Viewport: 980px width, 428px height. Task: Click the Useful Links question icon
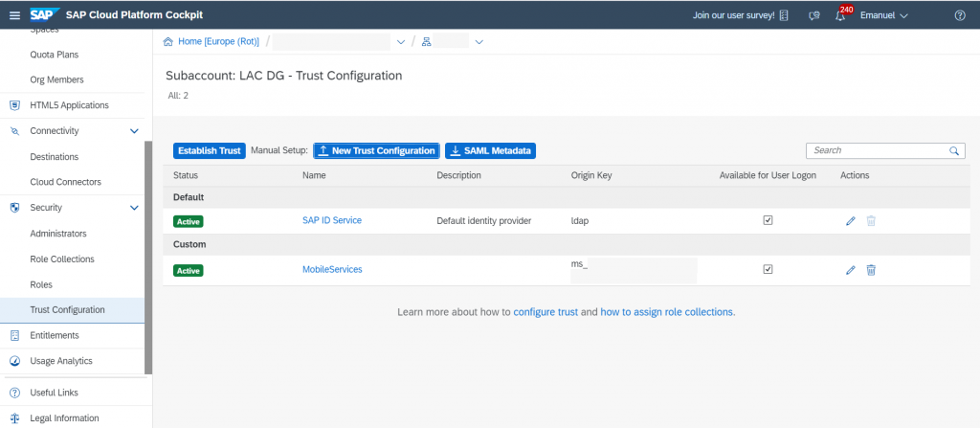[x=15, y=393]
